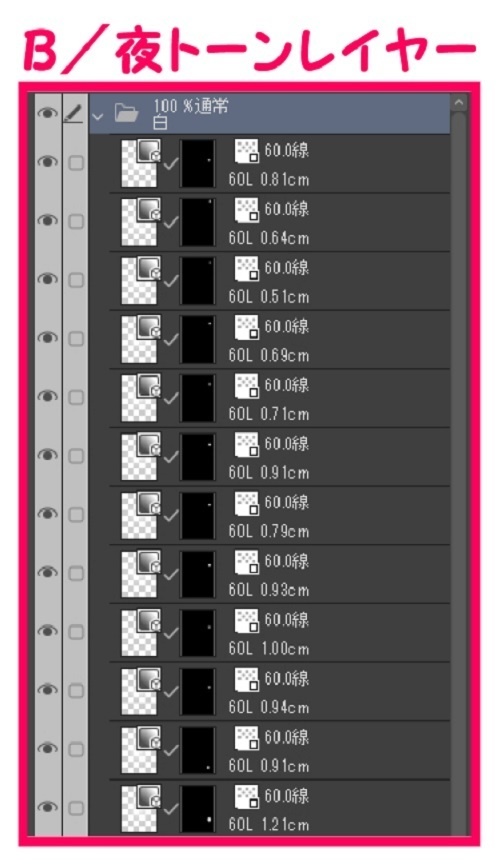
Task: Toggle visibility of the 60L 0.71cm layer
Action: tap(47, 396)
